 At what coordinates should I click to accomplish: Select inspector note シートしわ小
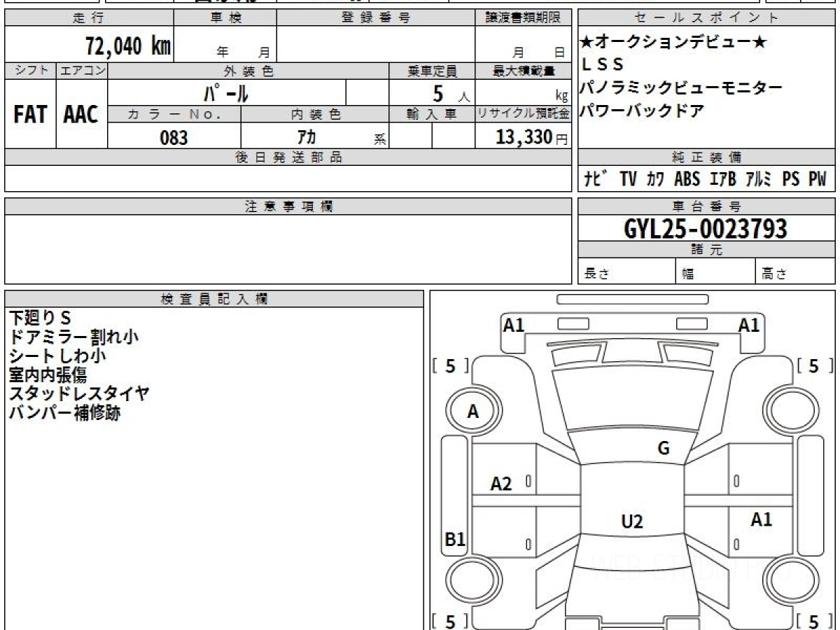click(57, 356)
